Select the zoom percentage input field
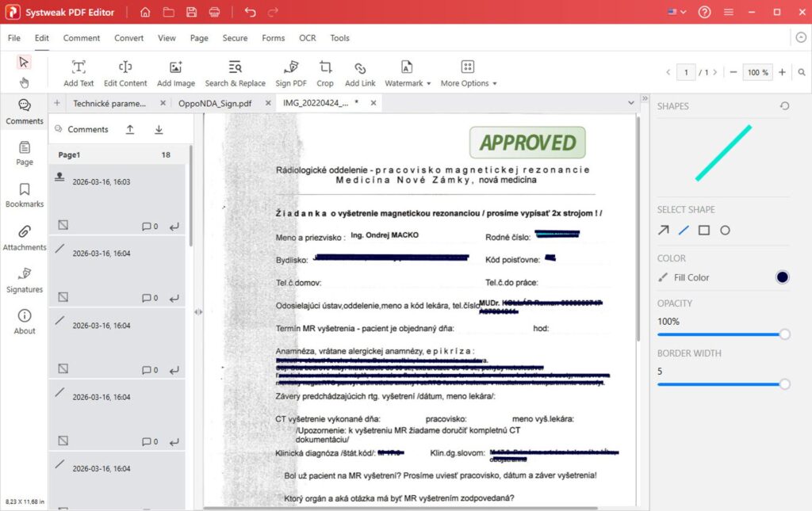Image resolution: width=812 pixels, height=511 pixels. [757, 71]
